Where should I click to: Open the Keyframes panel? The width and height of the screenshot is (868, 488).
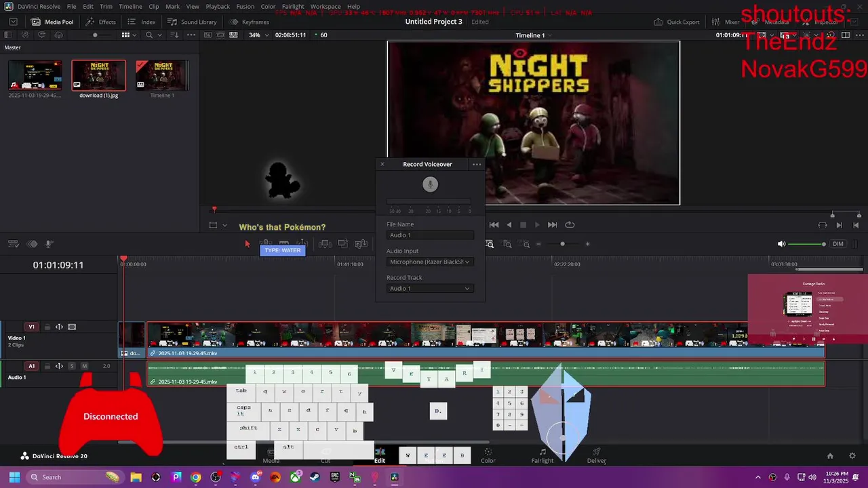coord(248,22)
